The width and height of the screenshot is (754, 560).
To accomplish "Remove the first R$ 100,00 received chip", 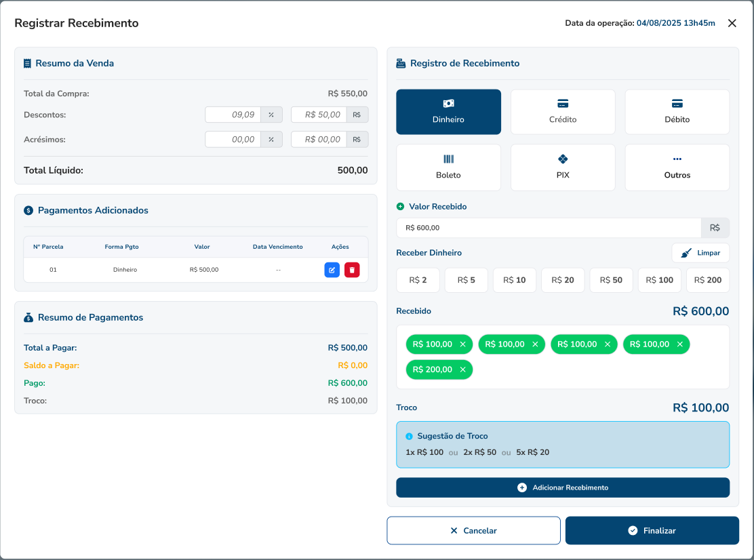I will point(462,344).
